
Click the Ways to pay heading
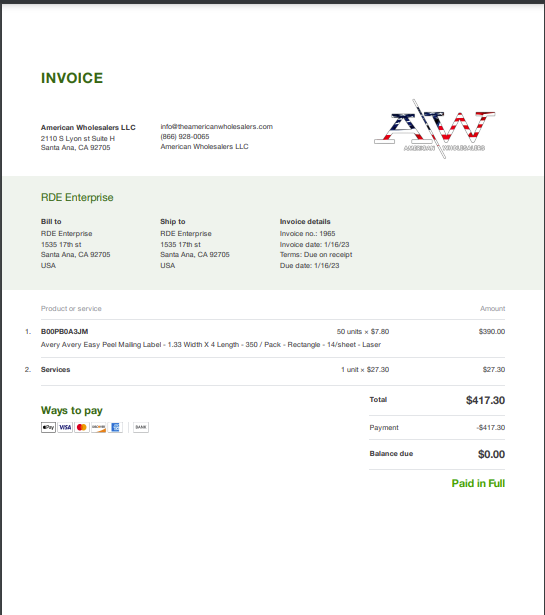[72, 411]
